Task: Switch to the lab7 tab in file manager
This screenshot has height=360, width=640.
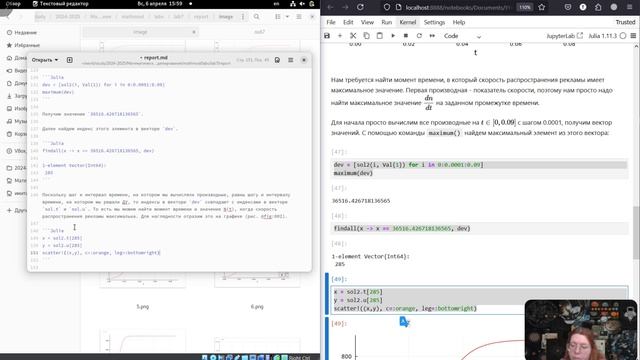Action: [260, 32]
